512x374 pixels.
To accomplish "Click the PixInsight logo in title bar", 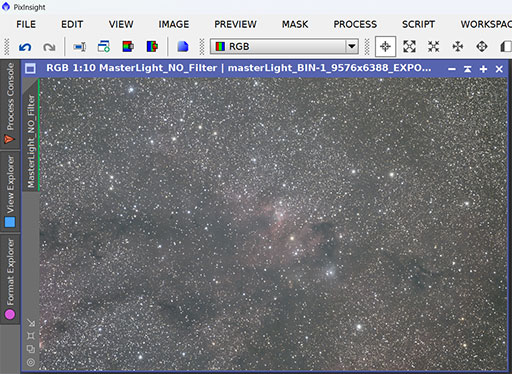I will pyautogui.click(x=6, y=7).
